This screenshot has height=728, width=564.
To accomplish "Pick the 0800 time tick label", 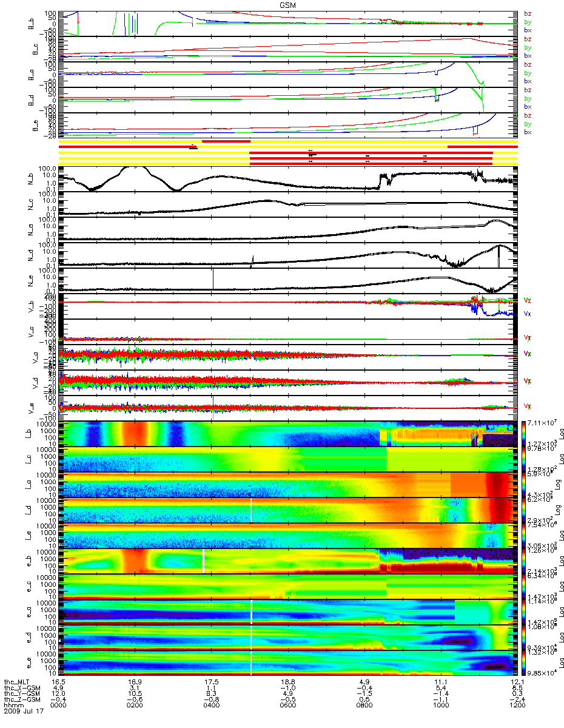I will (364, 706).
